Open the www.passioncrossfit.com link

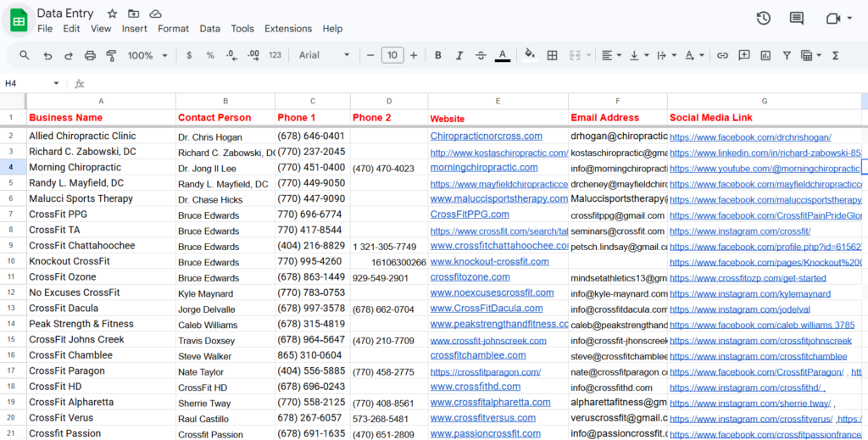486,433
